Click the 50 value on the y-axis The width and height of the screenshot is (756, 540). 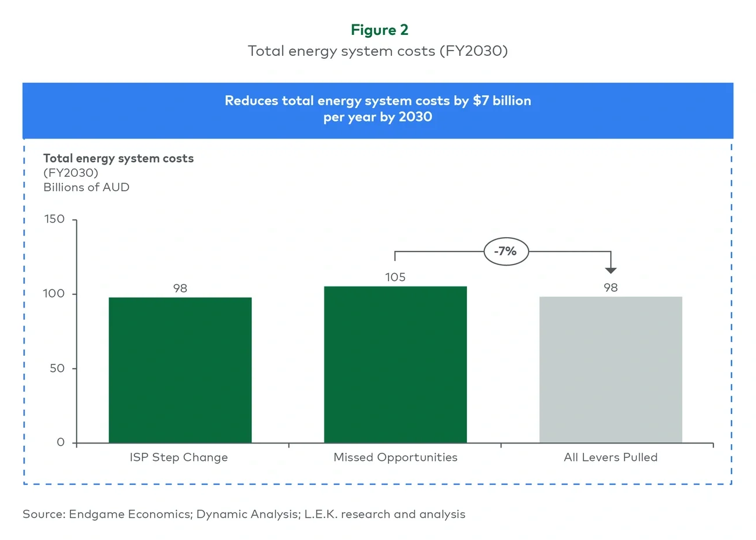tap(55, 367)
